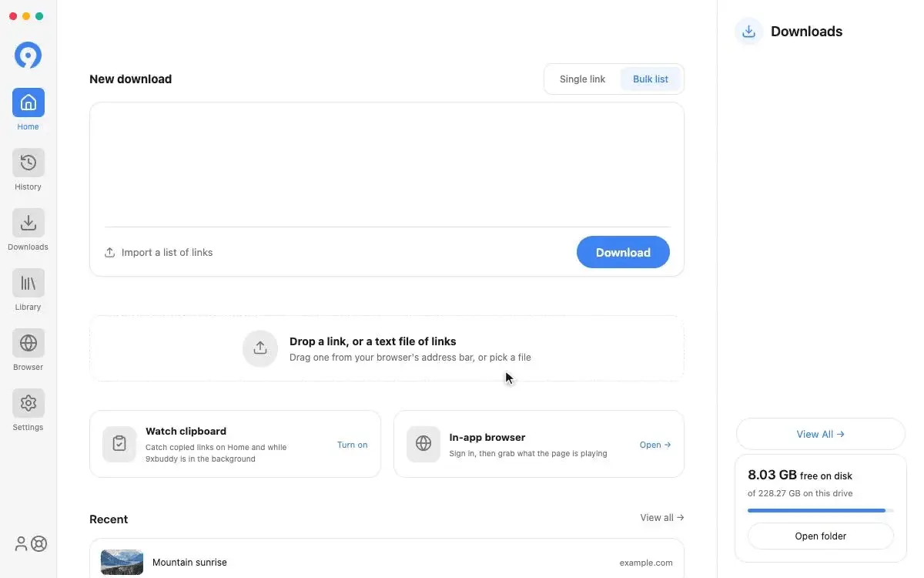
Task: Click the Mountain sunrise thumbnail
Action: click(122, 562)
